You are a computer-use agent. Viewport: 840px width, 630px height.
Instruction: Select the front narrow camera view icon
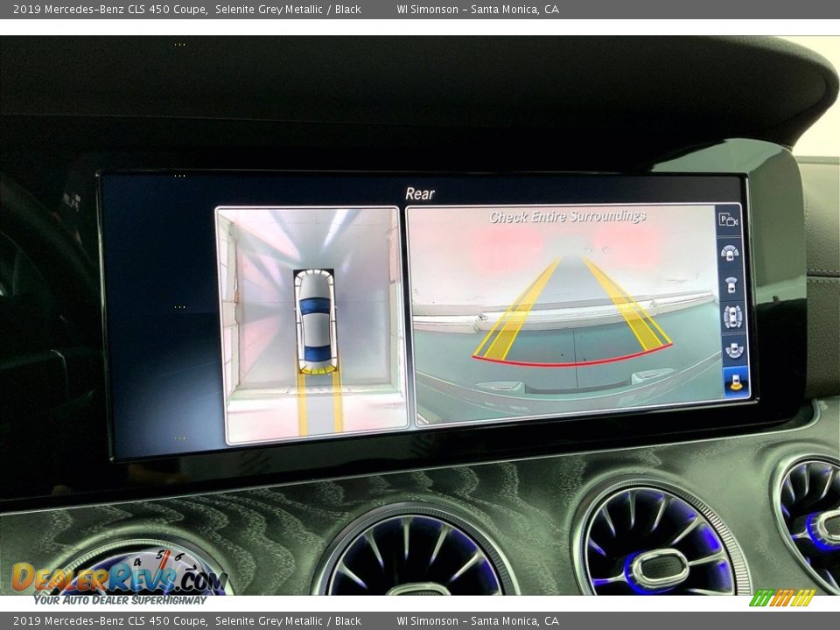point(731,285)
